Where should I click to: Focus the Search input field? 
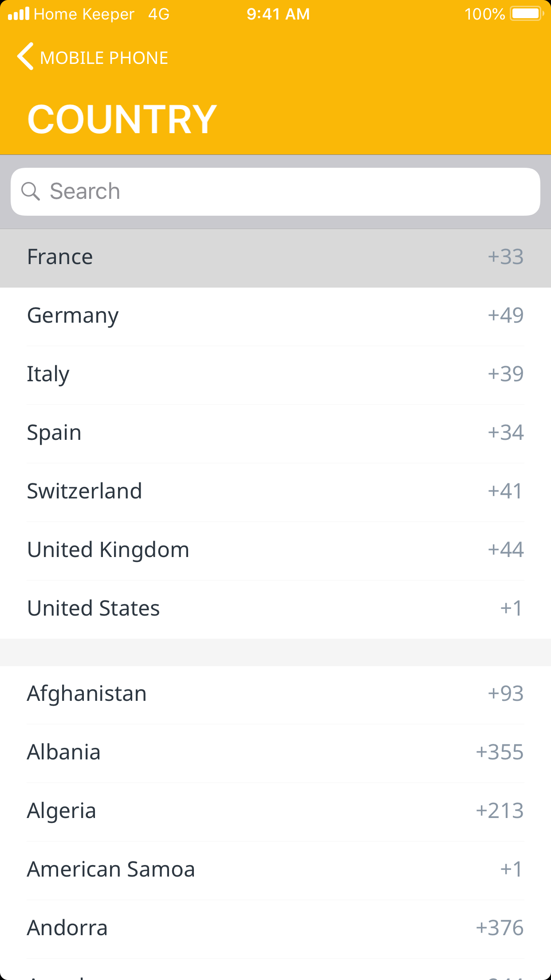pyautogui.click(x=284, y=192)
